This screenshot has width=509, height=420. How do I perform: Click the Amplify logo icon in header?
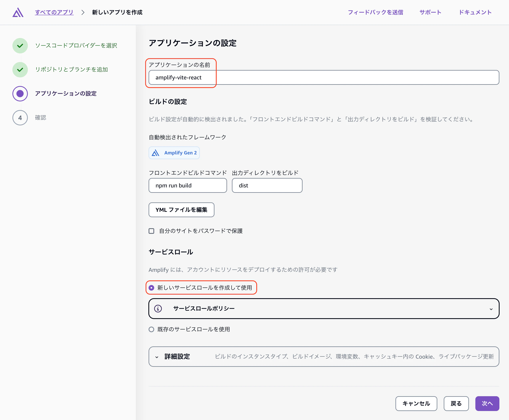18,12
